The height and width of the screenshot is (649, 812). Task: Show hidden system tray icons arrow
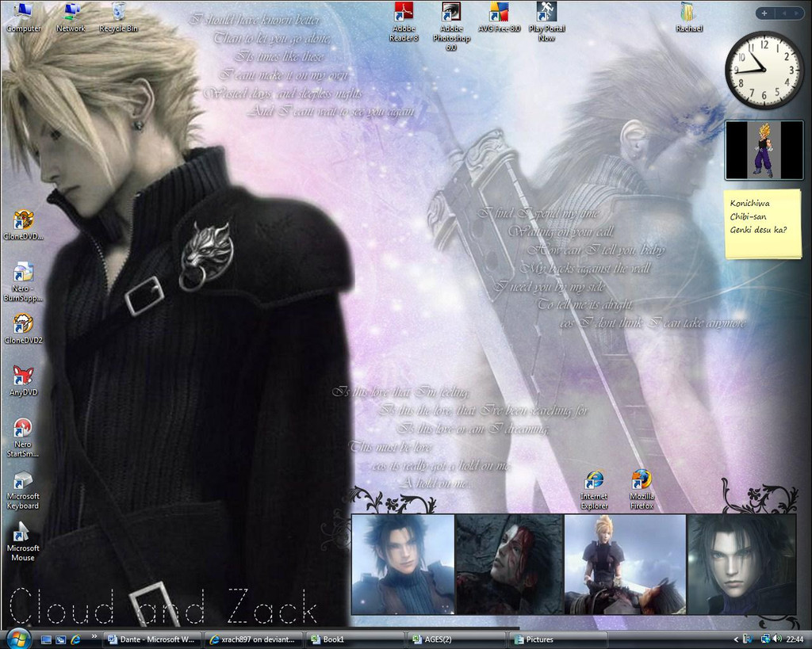[736, 639]
